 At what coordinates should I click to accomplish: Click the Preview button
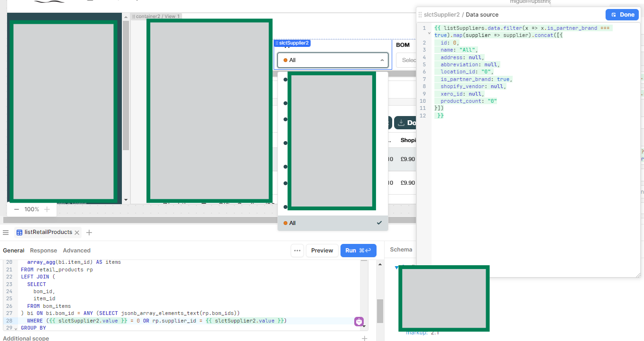pos(322,251)
